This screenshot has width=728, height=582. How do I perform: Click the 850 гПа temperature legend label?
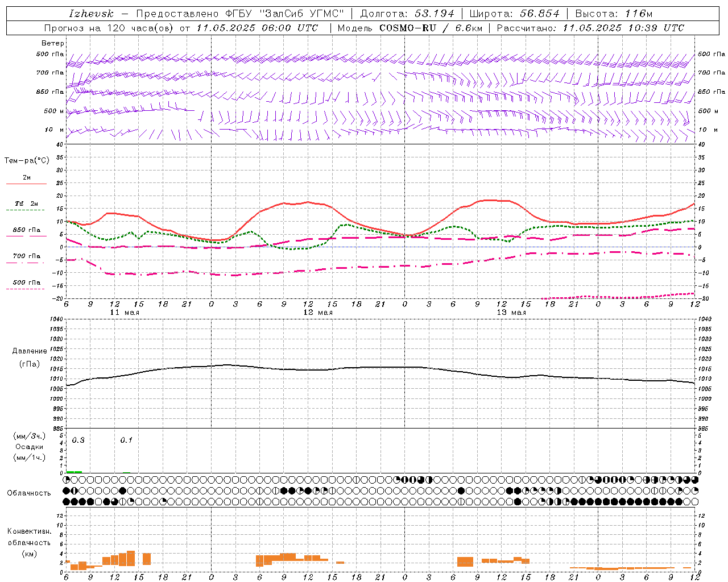click(x=27, y=230)
